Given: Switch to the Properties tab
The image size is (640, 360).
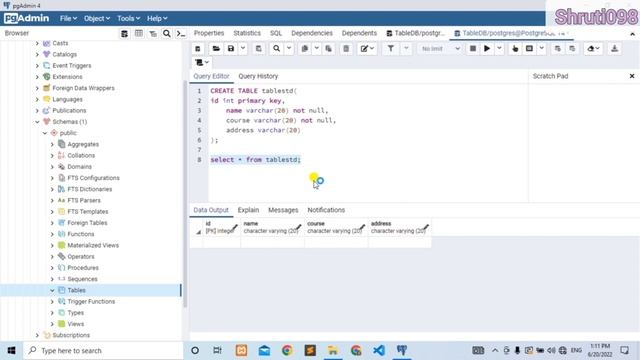Looking at the screenshot, I should click(x=209, y=33).
